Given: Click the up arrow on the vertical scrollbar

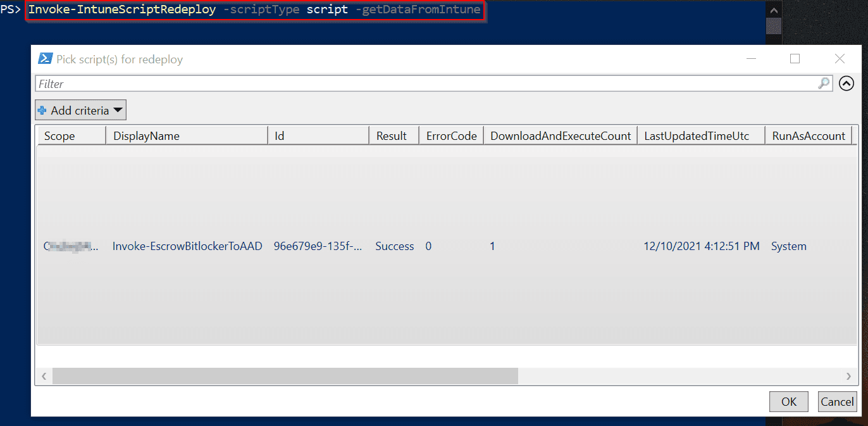Looking at the screenshot, I should [x=774, y=9].
